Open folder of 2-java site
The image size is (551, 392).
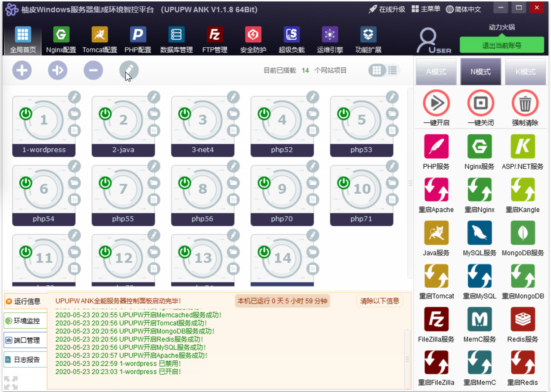[x=154, y=114]
